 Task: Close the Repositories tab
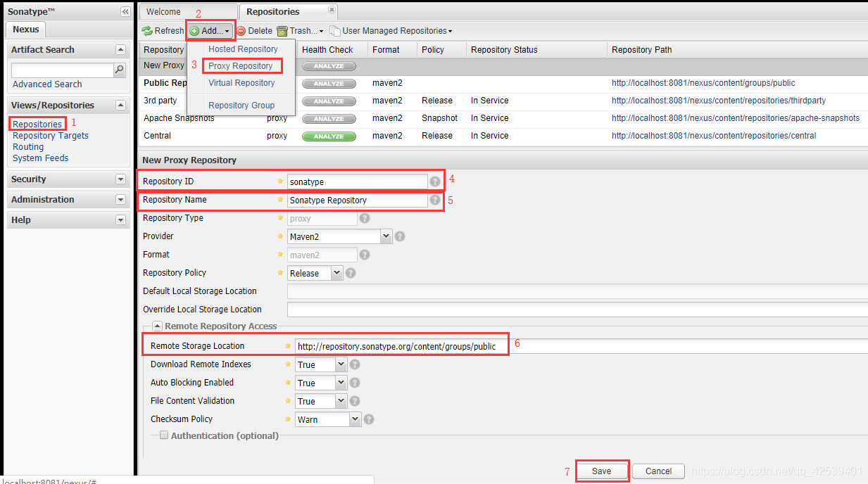pos(332,10)
